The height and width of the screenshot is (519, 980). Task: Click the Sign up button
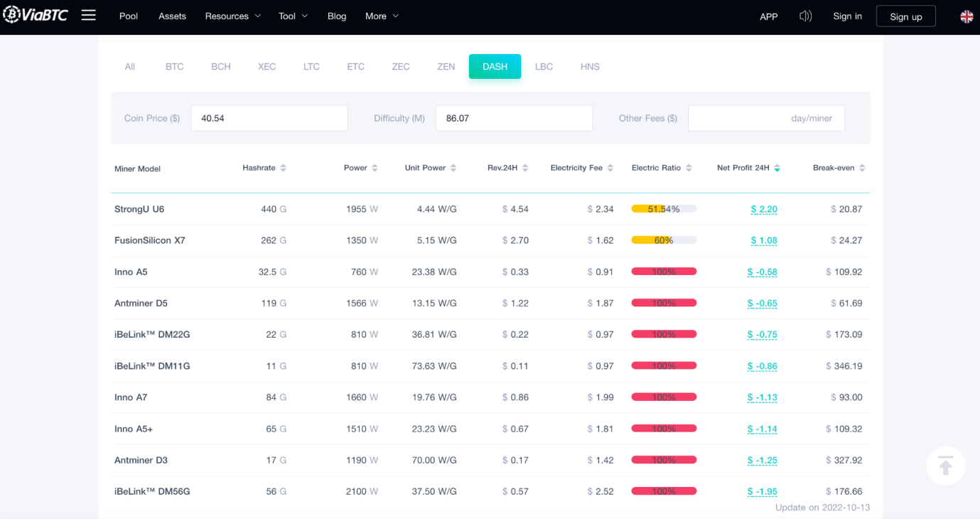pyautogui.click(x=906, y=16)
